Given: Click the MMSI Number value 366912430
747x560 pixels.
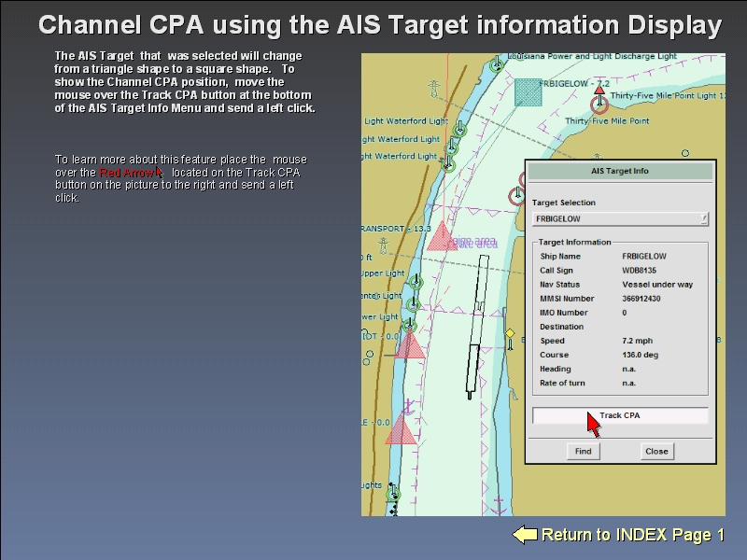Looking at the screenshot, I should point(641,299).
